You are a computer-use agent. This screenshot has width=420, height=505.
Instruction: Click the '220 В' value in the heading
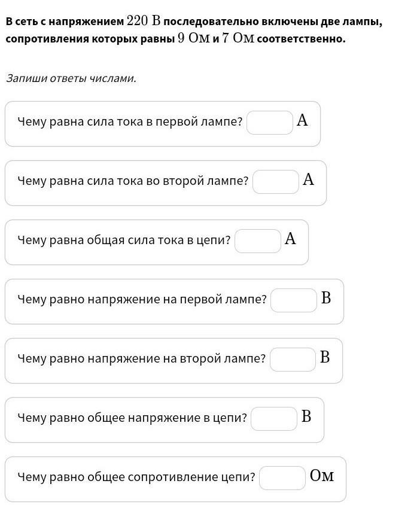pos(144,22)
